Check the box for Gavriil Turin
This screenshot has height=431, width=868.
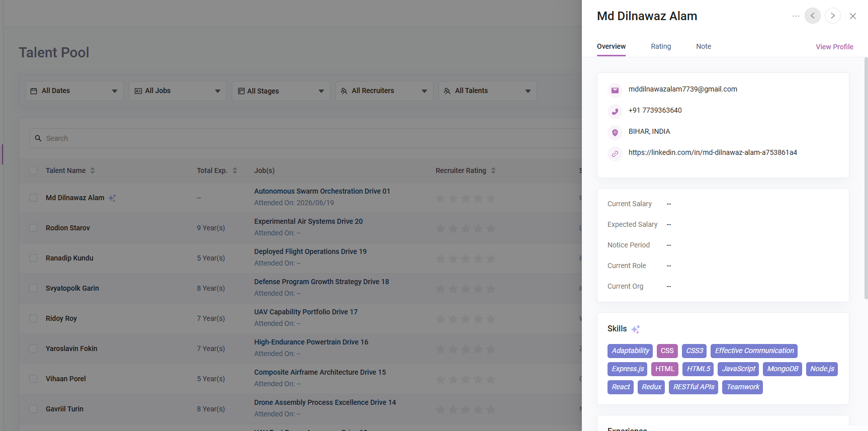point(33,409)
